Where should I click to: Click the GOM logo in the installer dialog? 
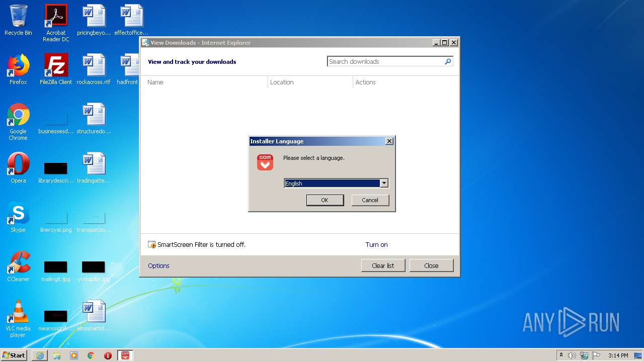(265, 162)
